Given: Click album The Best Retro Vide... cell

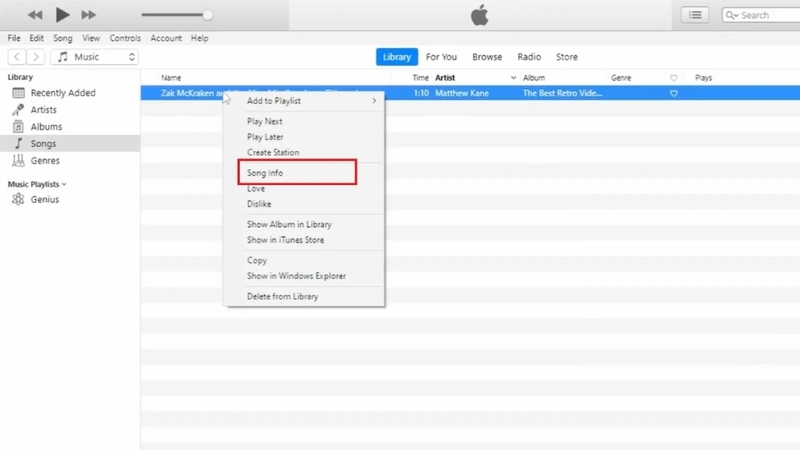Looking at the screenshot, I should [x=562, y=93].
